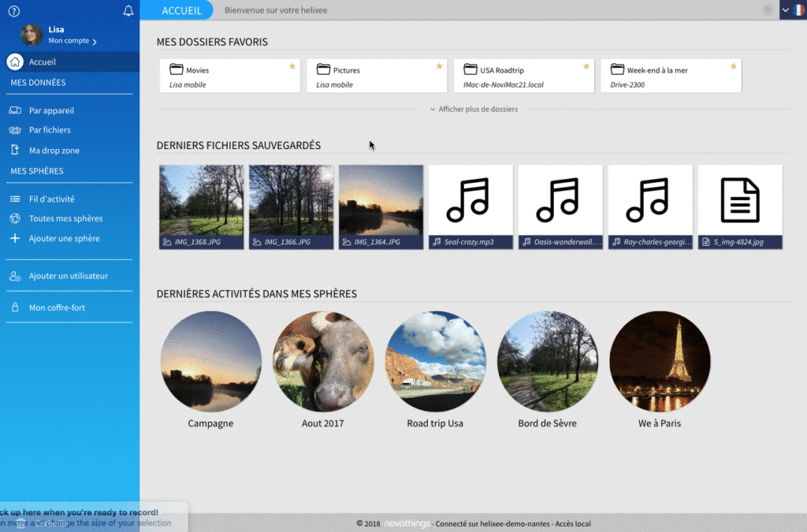Click the Toutes mes sphères globe icon
807x532 pixels.
click(x=14, y=219)
